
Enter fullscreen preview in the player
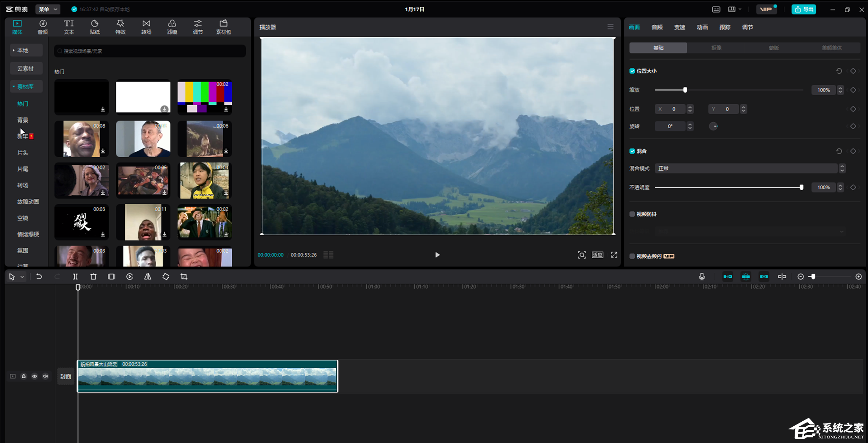click(614, 255)
